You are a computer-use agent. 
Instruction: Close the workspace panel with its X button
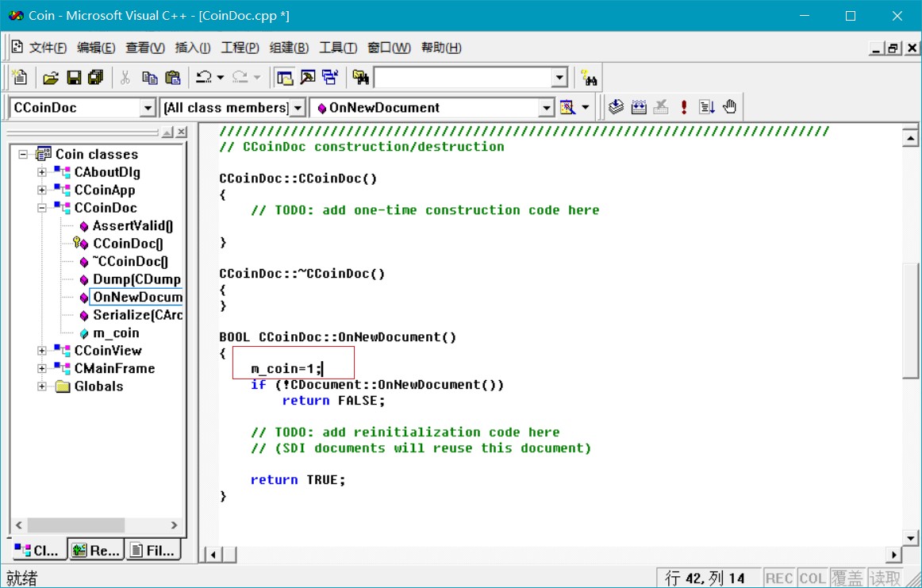coord(181,133)
